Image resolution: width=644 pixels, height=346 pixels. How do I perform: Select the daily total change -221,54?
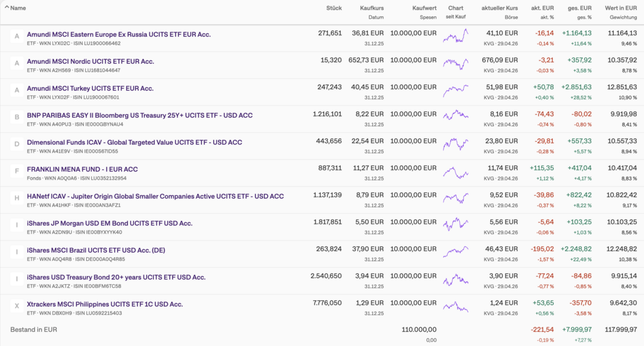(x=542, y=329)
